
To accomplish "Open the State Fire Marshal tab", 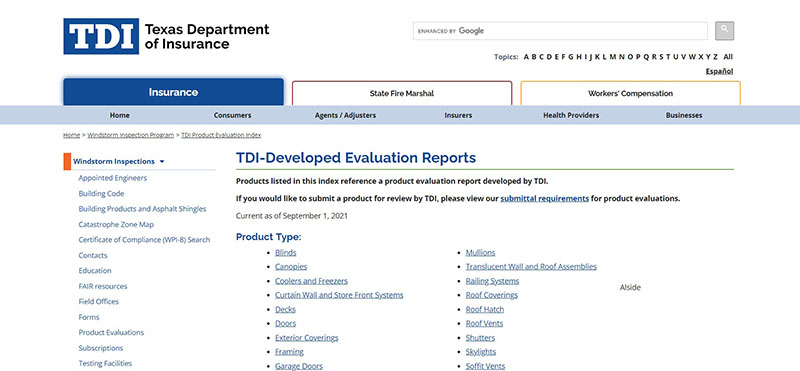I will pos(402,93).
